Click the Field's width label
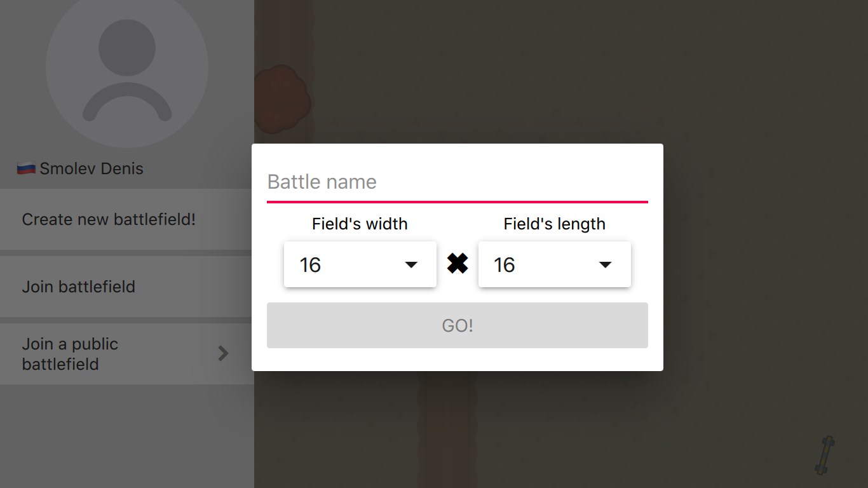 tap(360, 224)
